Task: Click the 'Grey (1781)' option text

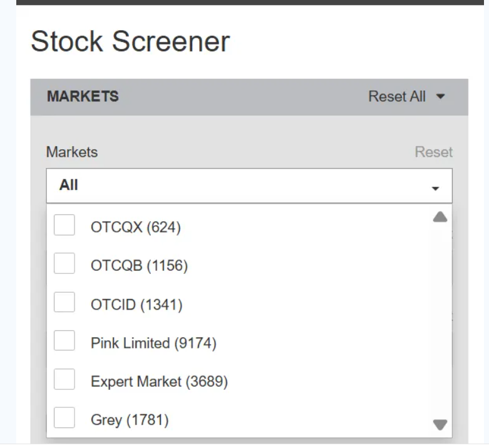Action: pos(130,420)
